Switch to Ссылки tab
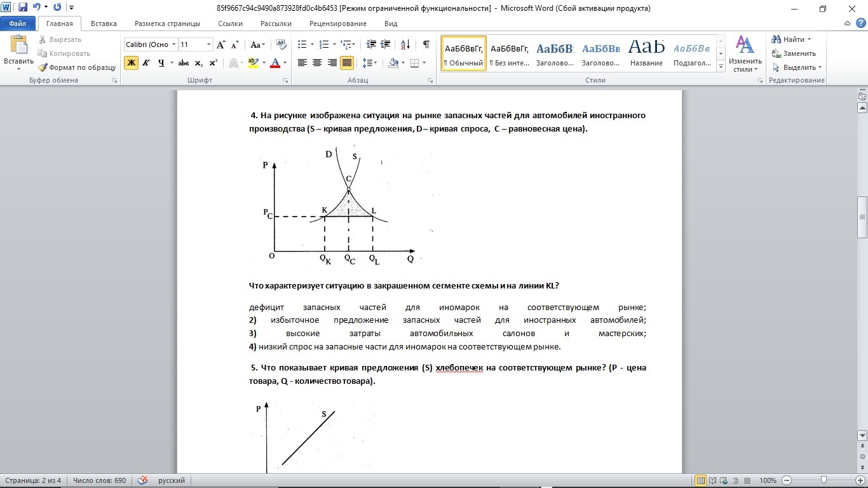The image size is (868, 488). pos(230,24)
